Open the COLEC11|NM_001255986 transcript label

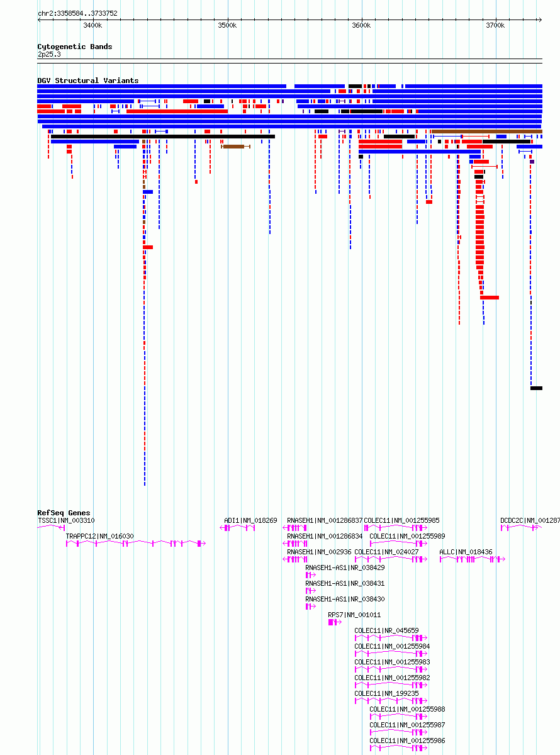pos(407,741)
